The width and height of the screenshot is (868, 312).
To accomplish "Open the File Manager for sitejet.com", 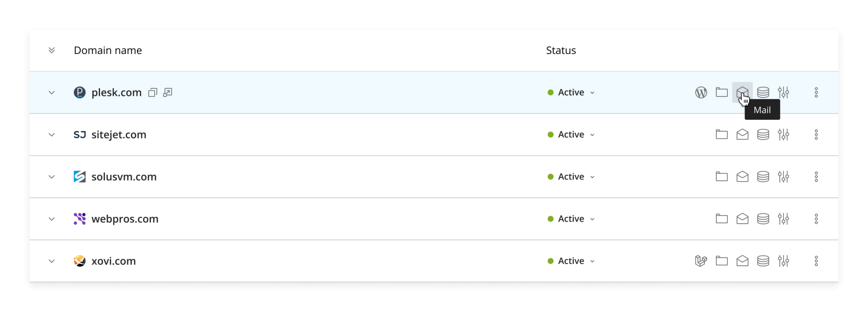I will coord(722,135).
